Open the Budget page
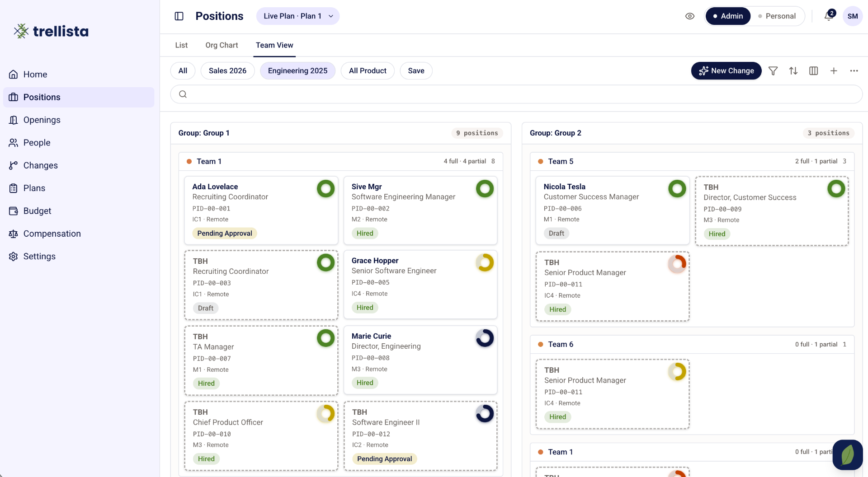868x477 pixels. click(79, 211)
